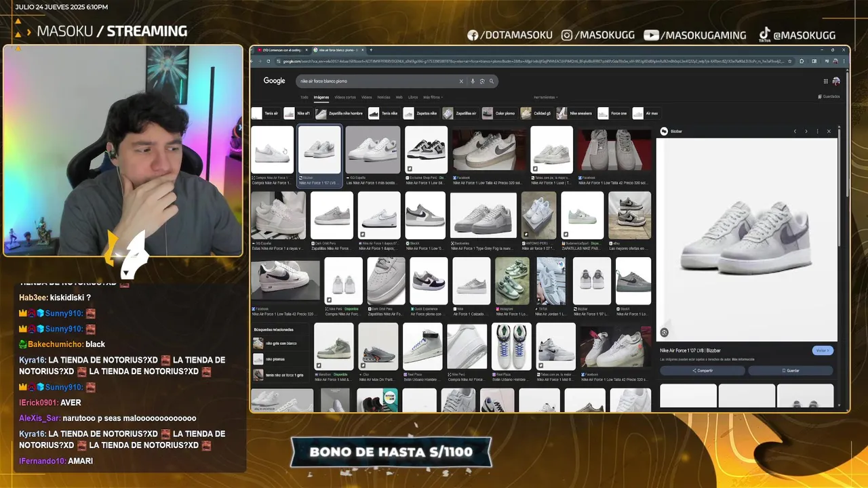Switch to the Videos cortos tab
This screenshot has height=488, width=868.
[345, 98]
